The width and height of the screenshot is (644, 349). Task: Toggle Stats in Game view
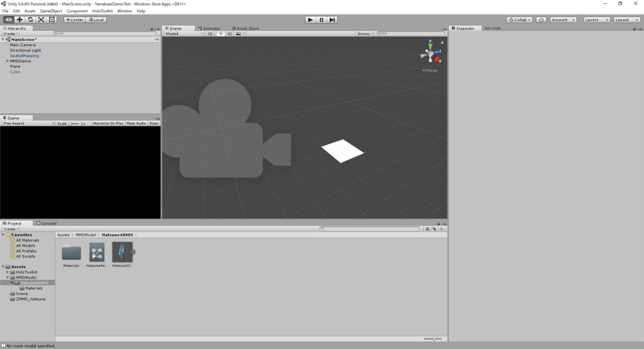click(x=153, y=123)
